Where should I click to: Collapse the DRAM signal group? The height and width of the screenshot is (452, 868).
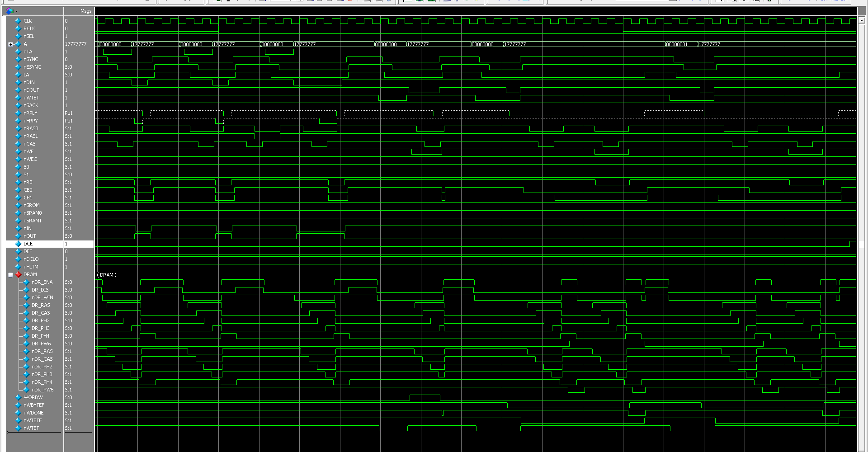click(x=10, y=275)
